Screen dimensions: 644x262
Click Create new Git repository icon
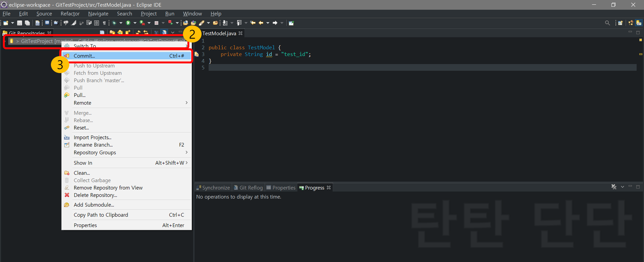(128, 33)
